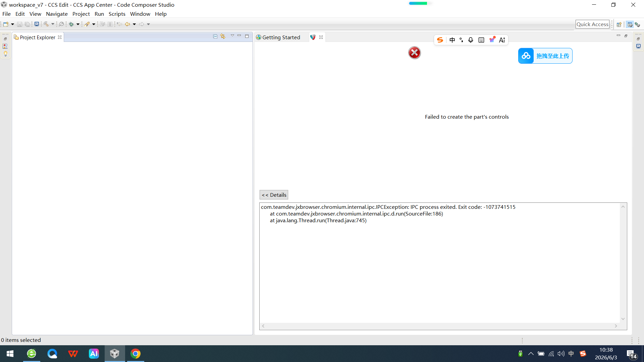This screenshot has height=362, width=644.
Task: Open the Navigate menu
Action: tap(57, 14)
